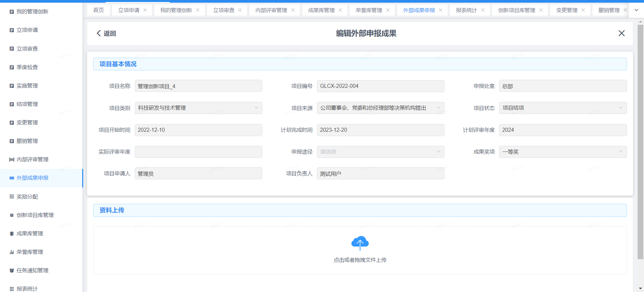Close the 编辑外部申报成果 panel with X
Image resolution: width=644 pixels, height=292 pixels.
[622, 33]
